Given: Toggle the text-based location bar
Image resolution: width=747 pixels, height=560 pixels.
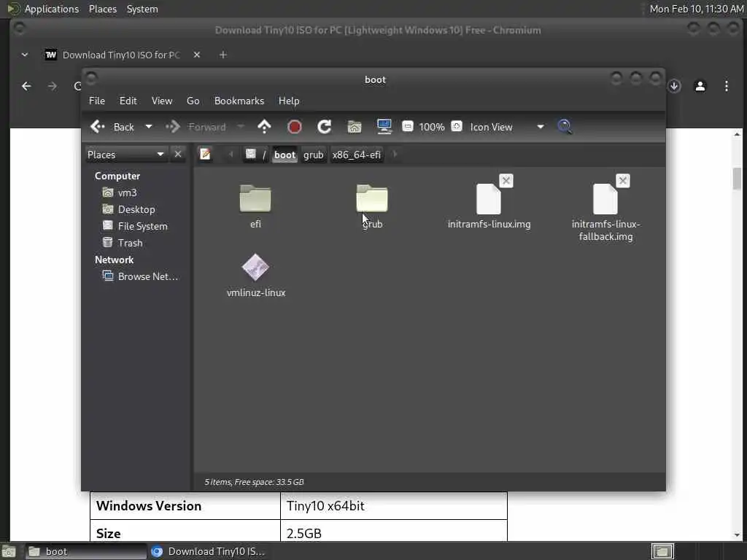Looking at the screenshot, I should (x=205, y=155).
